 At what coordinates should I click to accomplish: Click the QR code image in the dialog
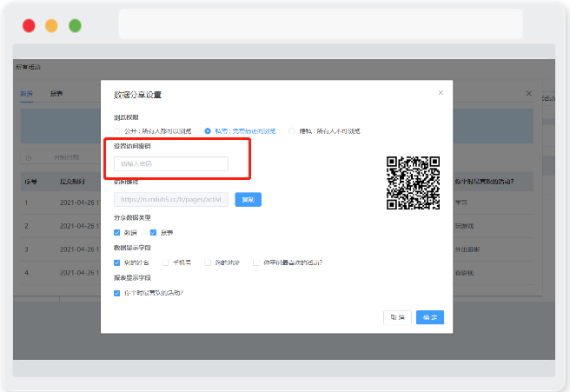click(x=413, y=183)
